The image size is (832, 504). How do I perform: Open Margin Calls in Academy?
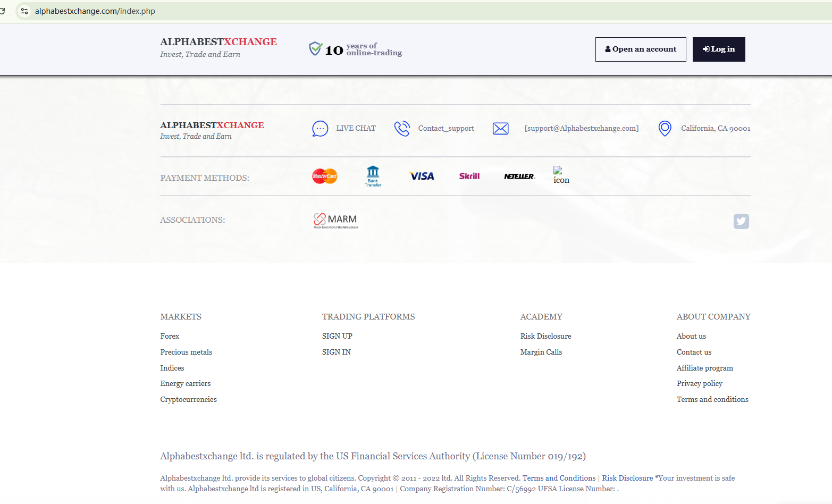(x=541, y=352)
